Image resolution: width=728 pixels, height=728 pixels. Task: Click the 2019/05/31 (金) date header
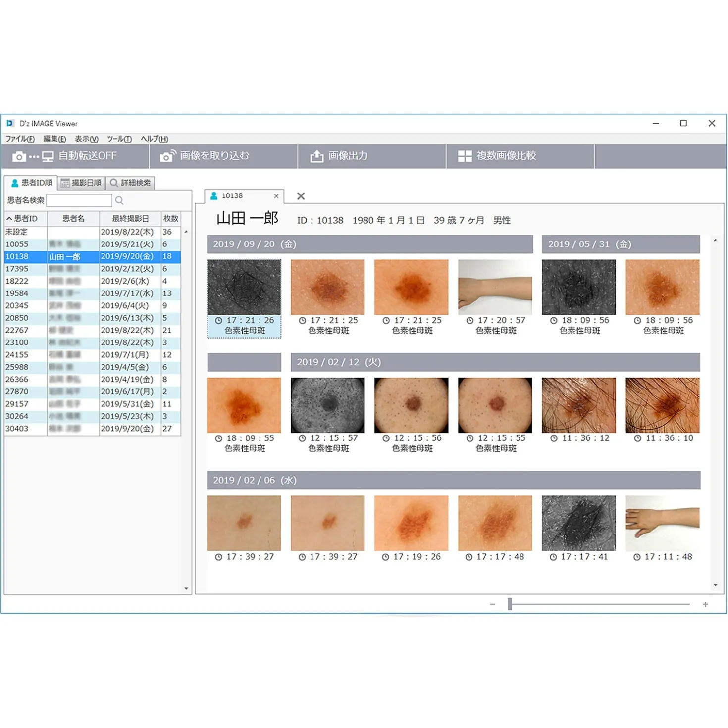tap(621, 244)
